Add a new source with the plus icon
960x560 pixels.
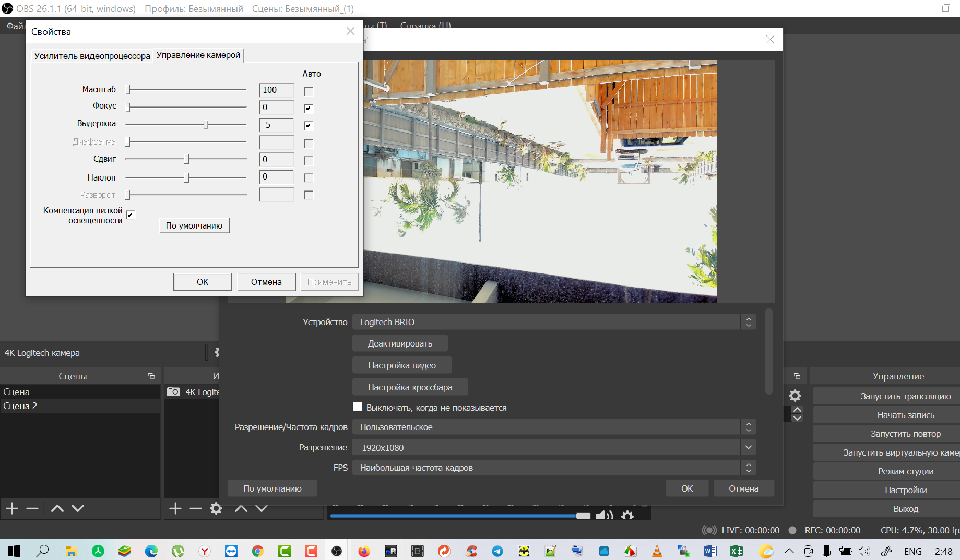click(175, 508)
